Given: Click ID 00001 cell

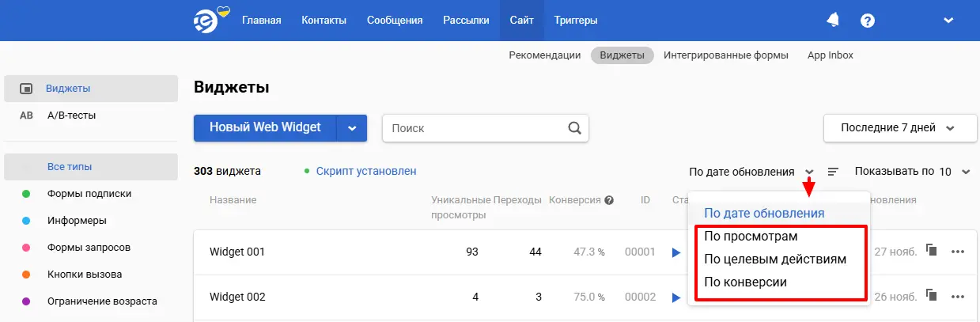Looking at the screenshot, I should [x=640, y=252].
